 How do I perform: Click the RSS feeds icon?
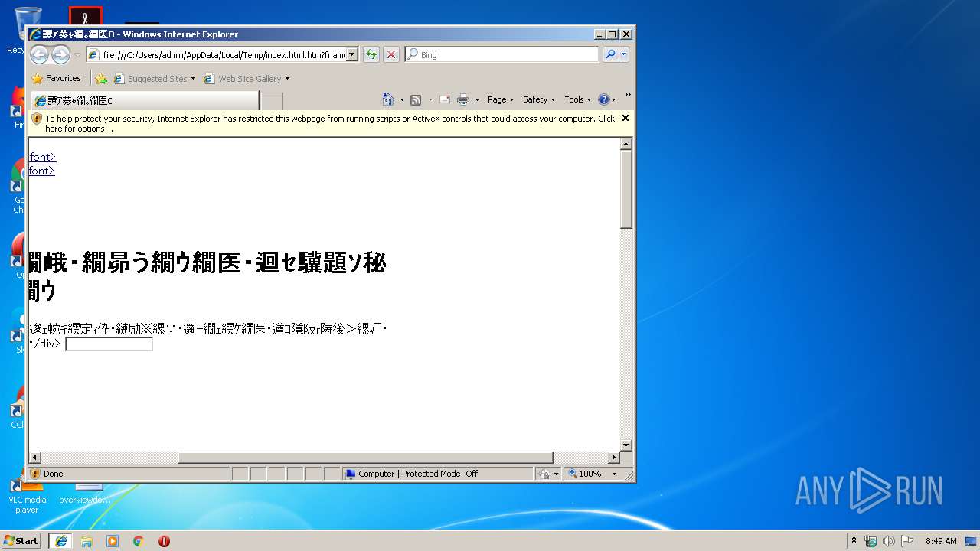416,99
